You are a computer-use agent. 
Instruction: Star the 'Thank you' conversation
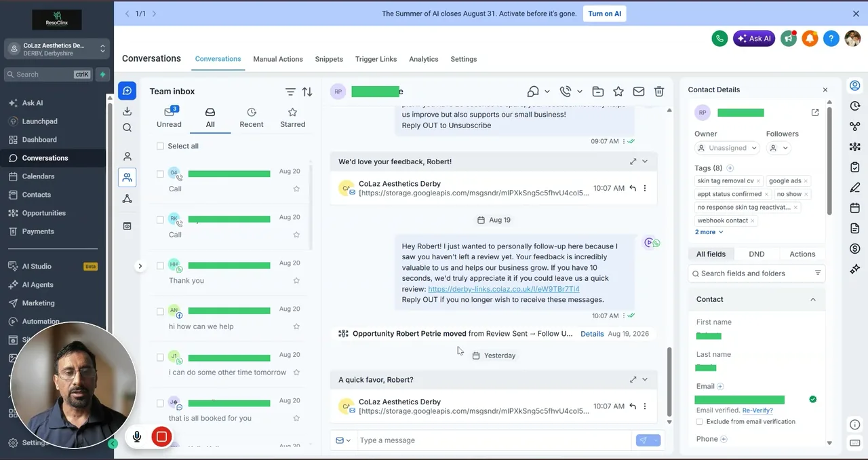[x=296, y=280]
